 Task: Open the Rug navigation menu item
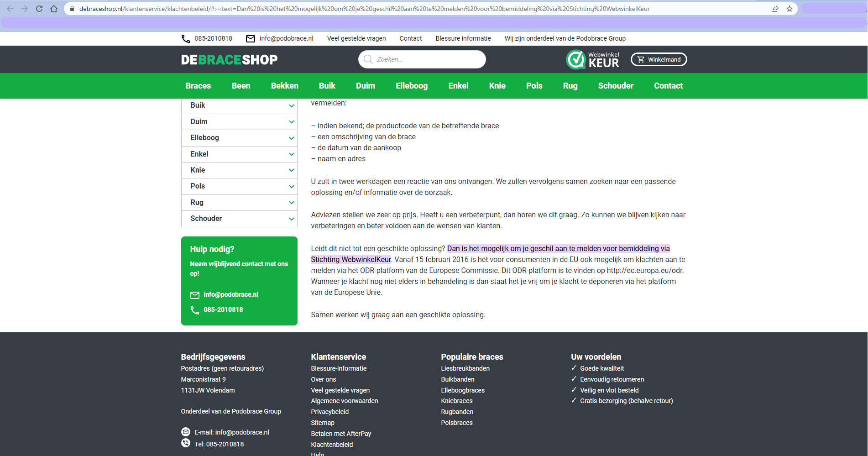click(570, 86)
